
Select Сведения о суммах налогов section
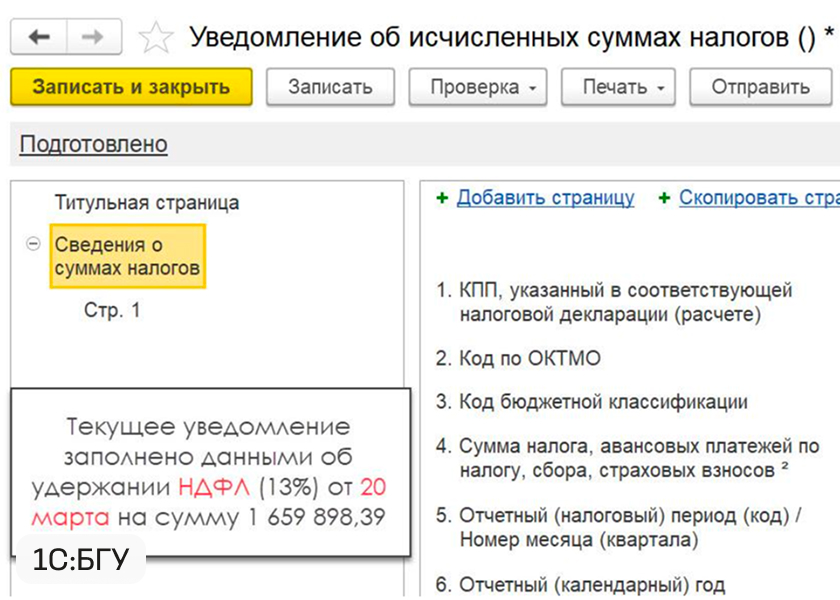[127, 256]
